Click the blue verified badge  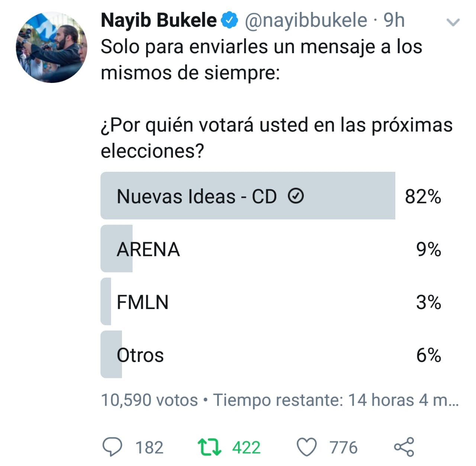point(229,20)
